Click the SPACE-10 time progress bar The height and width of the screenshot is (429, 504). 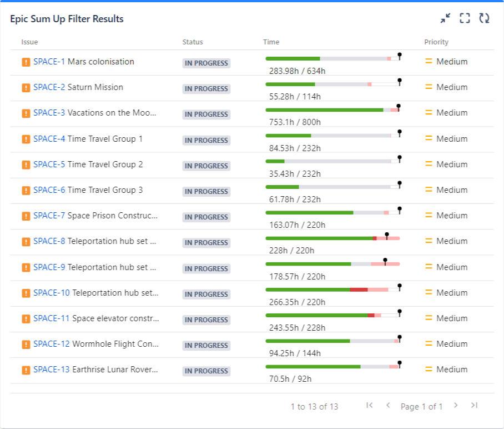pos(332,290)
